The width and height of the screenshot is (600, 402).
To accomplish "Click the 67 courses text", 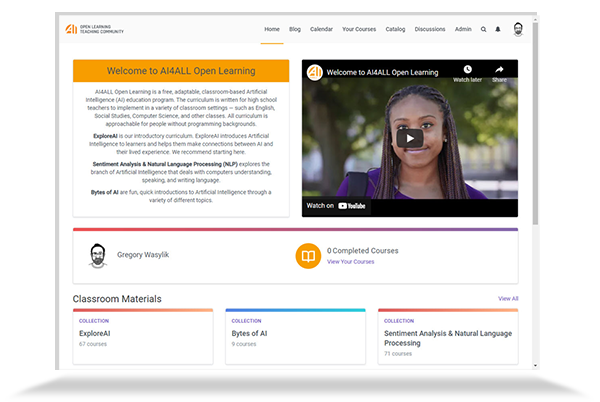I will click(x=93, y=344).
